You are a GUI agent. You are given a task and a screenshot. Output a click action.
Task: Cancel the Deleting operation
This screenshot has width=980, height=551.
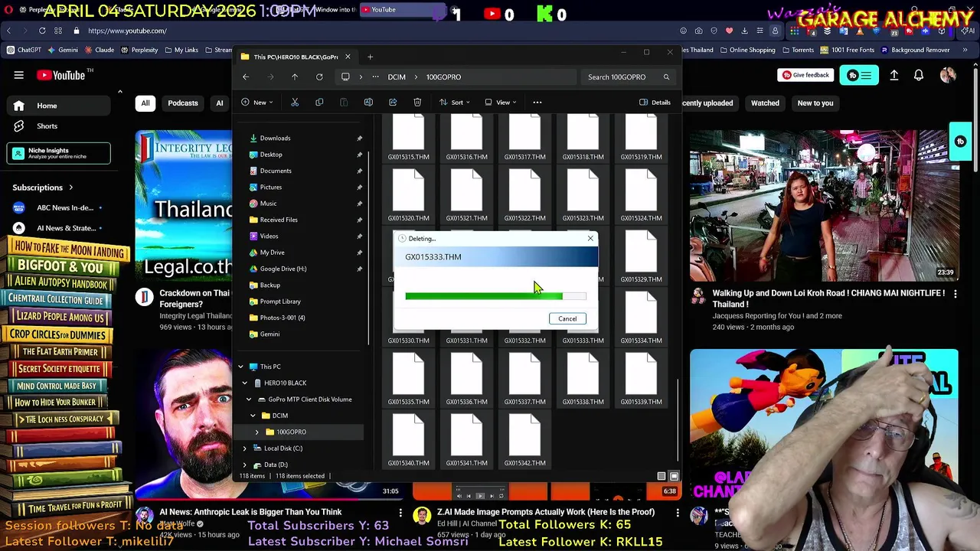567,318
